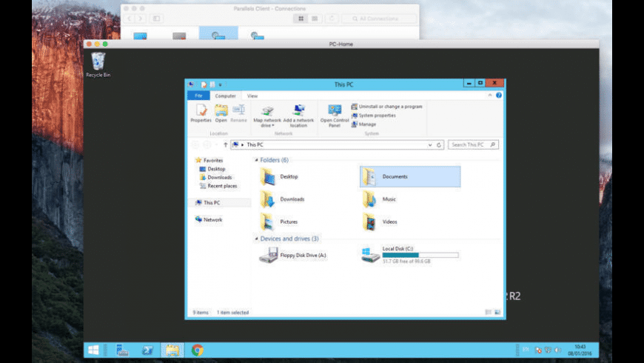The image size is (644, 363).
Task: Click the Properties icon in the ribbon
Action: (201, 110)
